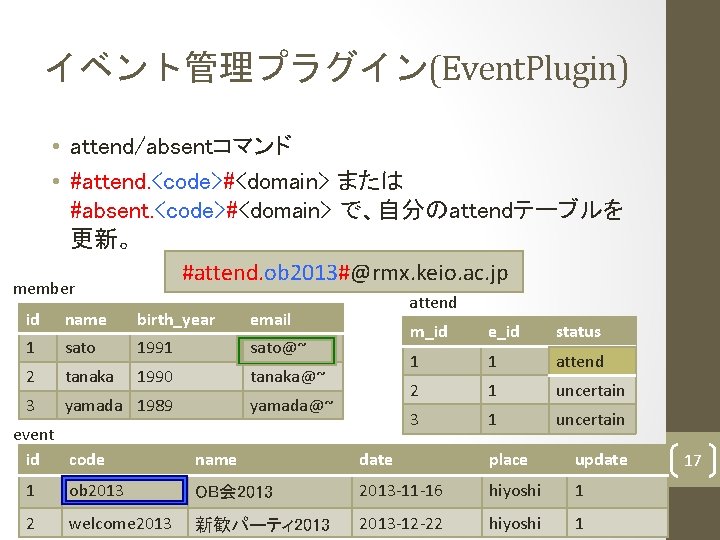
Task: Click the yamada name cell
Action: pyautogui.click(x=93, y=405)
